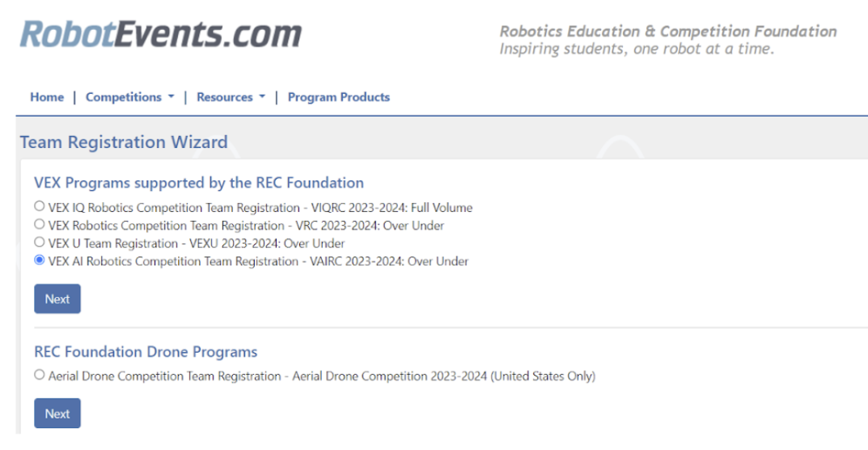Go to the Home page
868x450 pixels.
click(x=47, y=97)
